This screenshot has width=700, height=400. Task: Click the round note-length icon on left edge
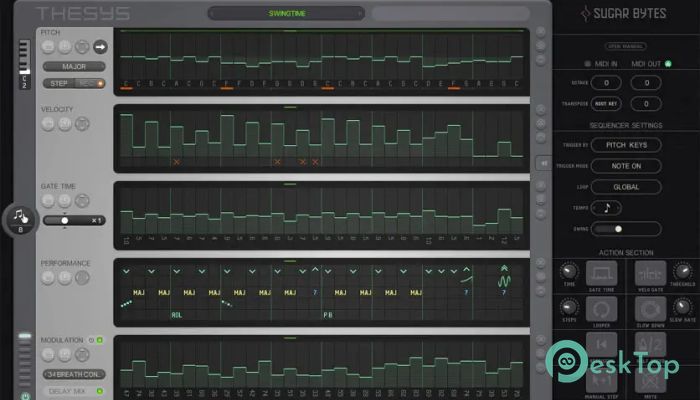coord(20,217)
